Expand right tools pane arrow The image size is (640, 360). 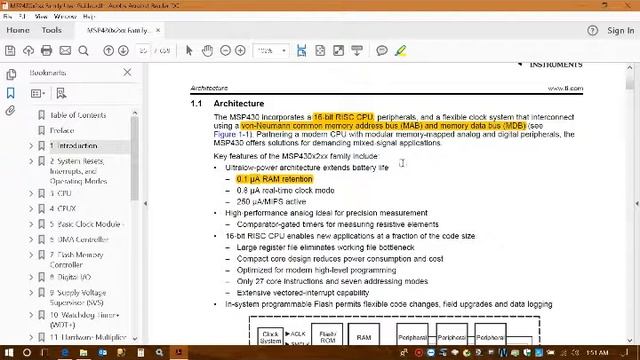tap(637, 203)
